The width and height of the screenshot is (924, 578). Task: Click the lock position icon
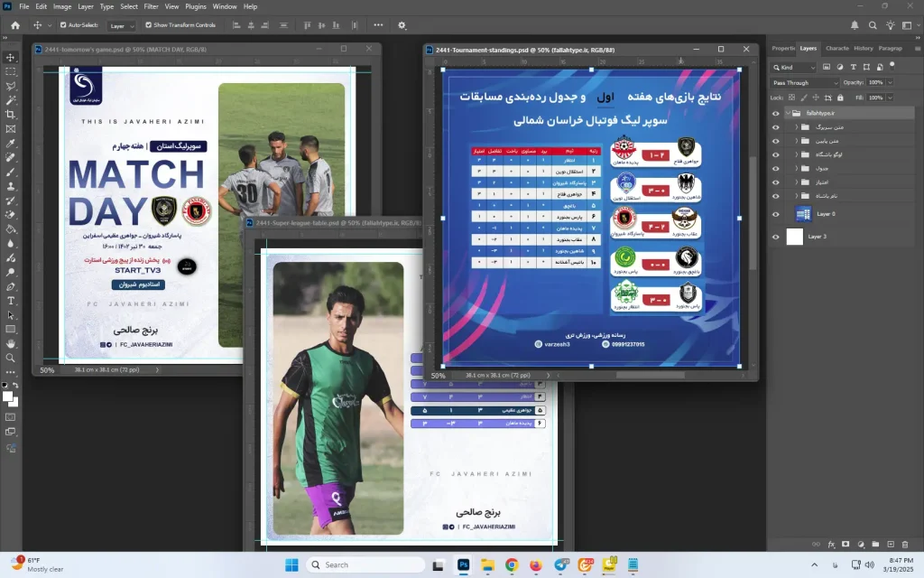816,98
